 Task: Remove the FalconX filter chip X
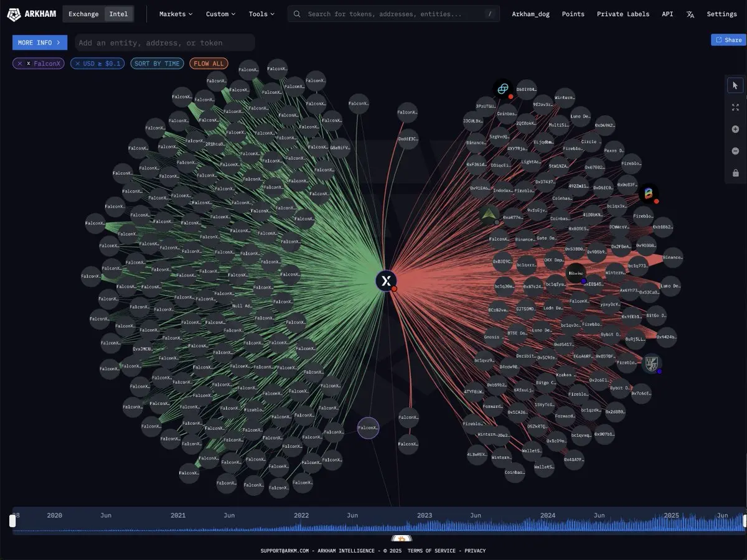tap(20, 63)
